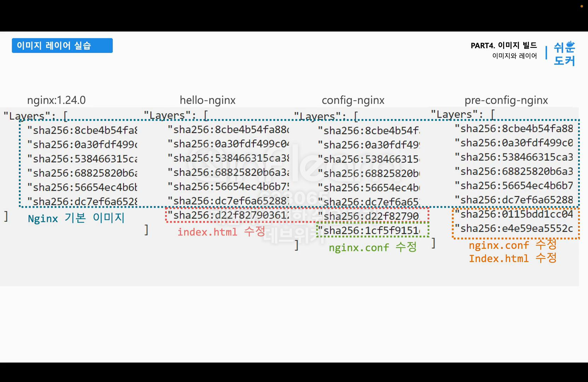Click sha256:0a30fdf49 in config-nginx column

369,145
